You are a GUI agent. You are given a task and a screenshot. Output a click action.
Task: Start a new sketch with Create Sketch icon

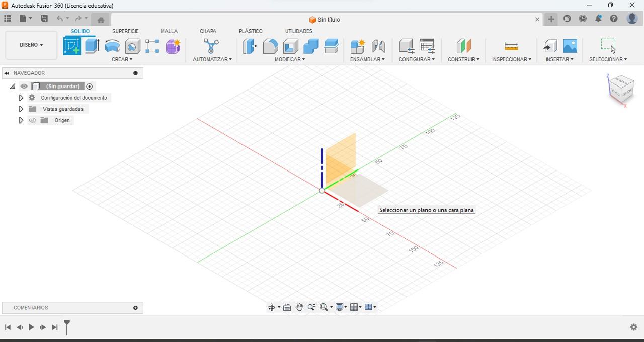pyautogui.click(x=72, y=46)
